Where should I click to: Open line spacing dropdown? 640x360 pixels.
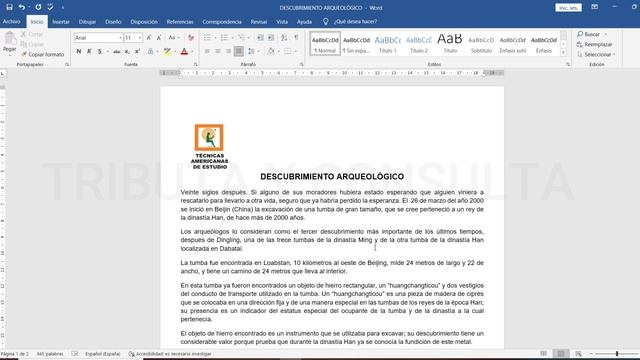pos(253,51)
